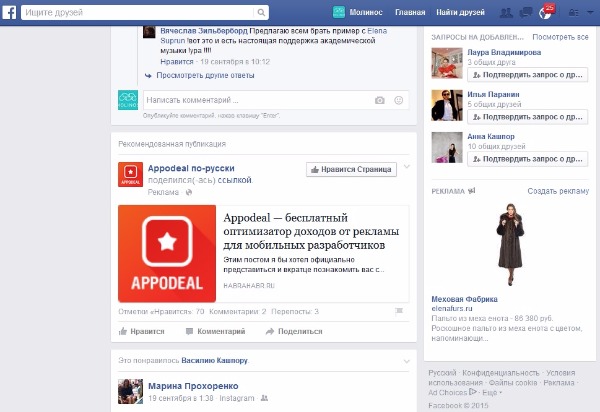The height and width of the screenshot is (412, 600).
Task: Click Реклама megaphone icon in sidebar
Action: (471, 191)
